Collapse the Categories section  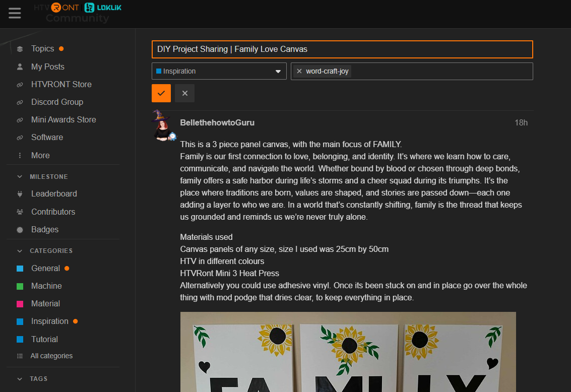(x=20, y=251)
